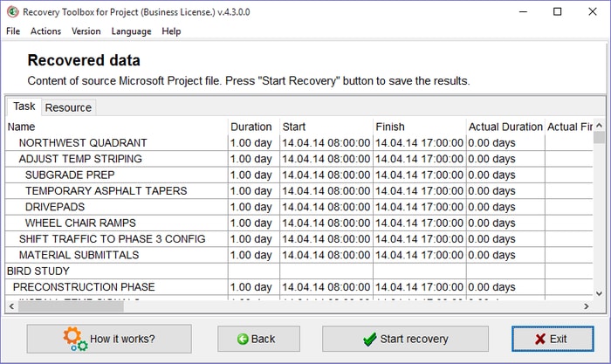611x364 pixels.
Task: Click Actual Duration cell for WHEEL CHAIR RAMPS
Action: pyautogui.click(x=505, y=223)
